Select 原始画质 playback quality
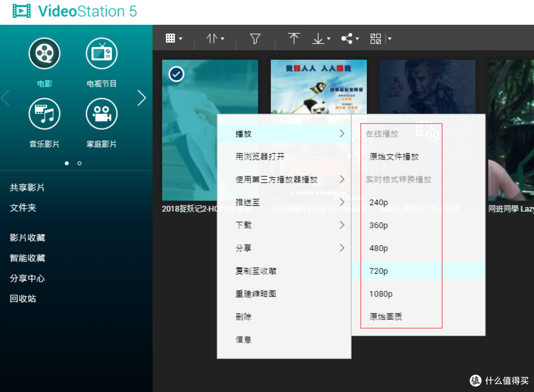 418,316
